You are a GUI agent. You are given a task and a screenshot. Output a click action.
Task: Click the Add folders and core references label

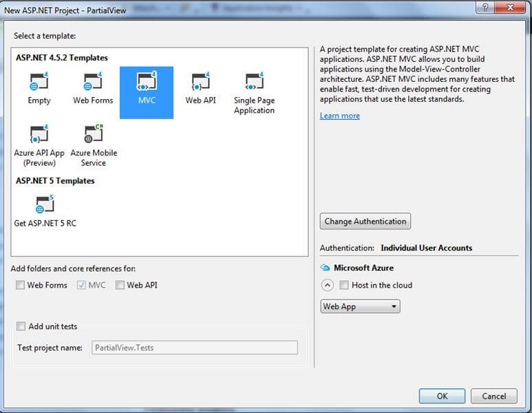pyautogui.click(x=73, y=268)
